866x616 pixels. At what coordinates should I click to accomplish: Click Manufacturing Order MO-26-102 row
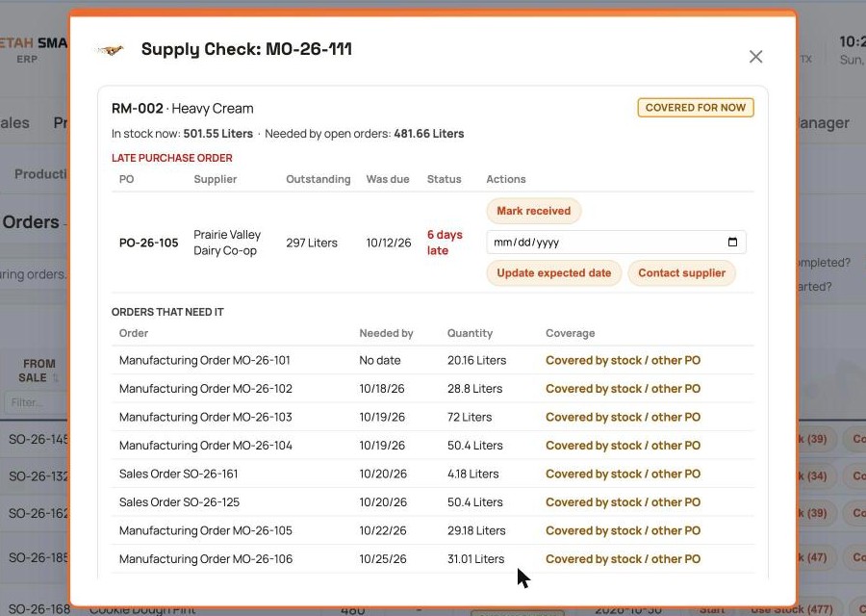[x=432, y=389]
